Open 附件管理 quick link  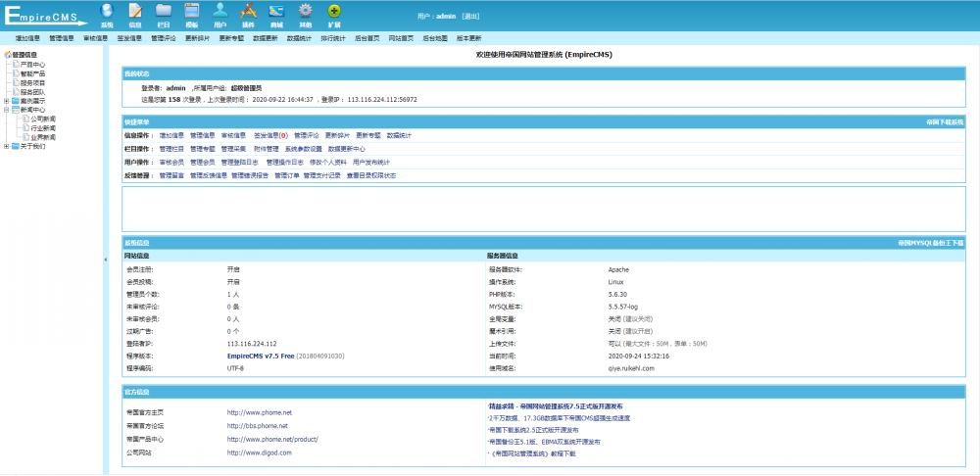[267, 149]
